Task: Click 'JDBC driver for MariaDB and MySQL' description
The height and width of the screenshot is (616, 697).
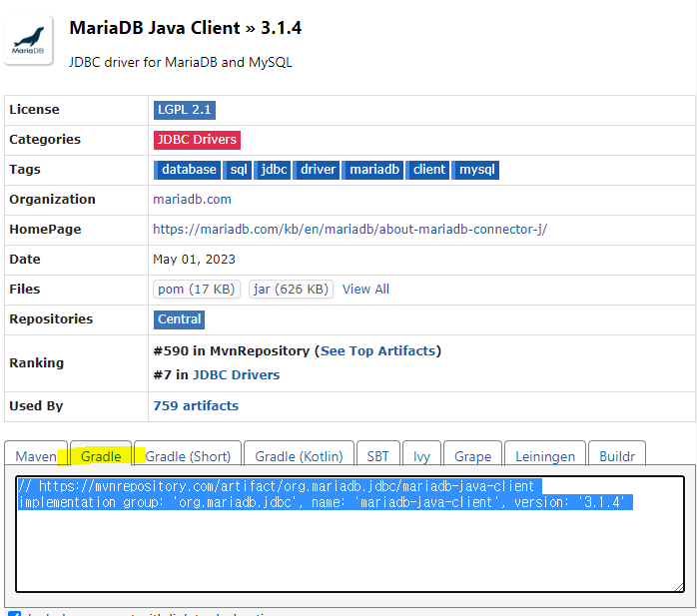Action: 181,62
